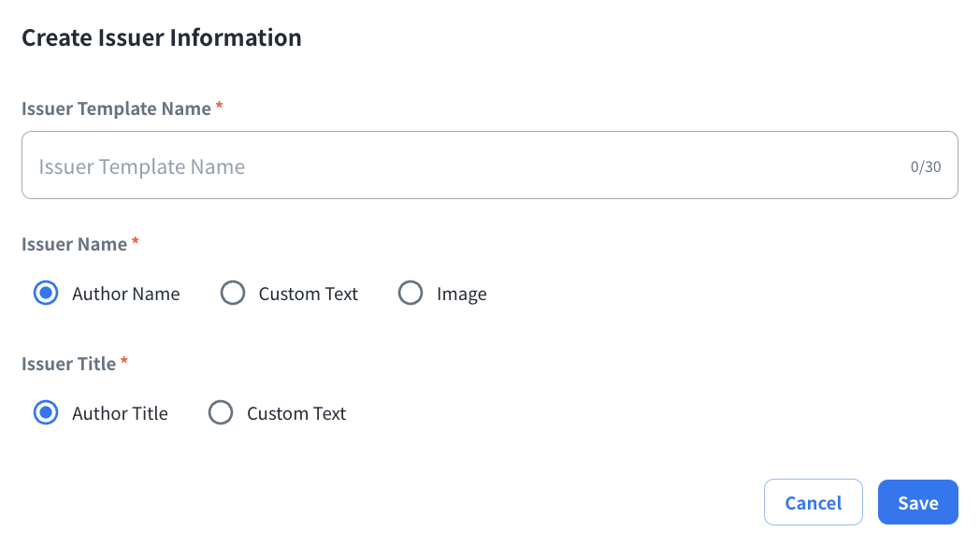Click the 0/30 character counter

(x=925, y=167)
